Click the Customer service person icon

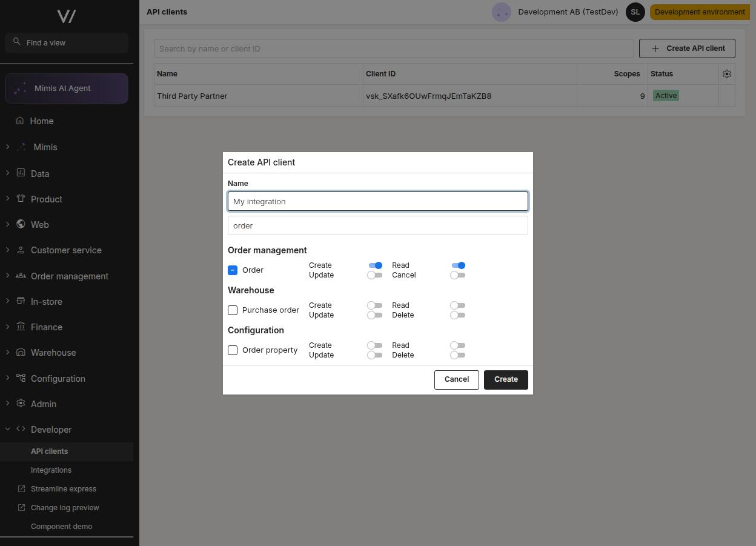coord(21,250)
